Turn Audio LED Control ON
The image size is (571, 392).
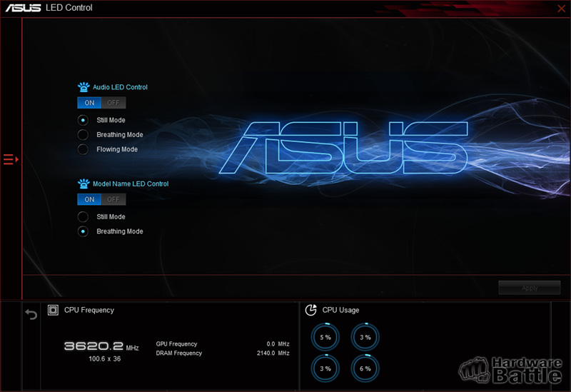(x=89, y=103)
